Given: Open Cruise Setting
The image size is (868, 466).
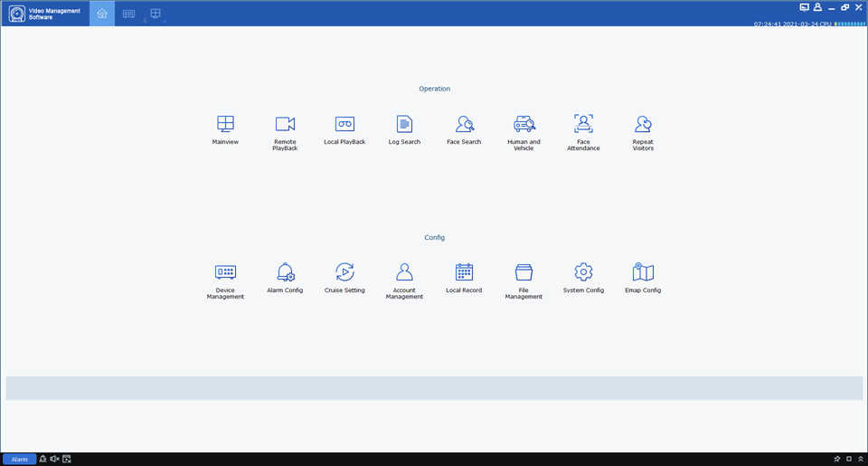Looking at the screenshot, I should coord(344,272).
